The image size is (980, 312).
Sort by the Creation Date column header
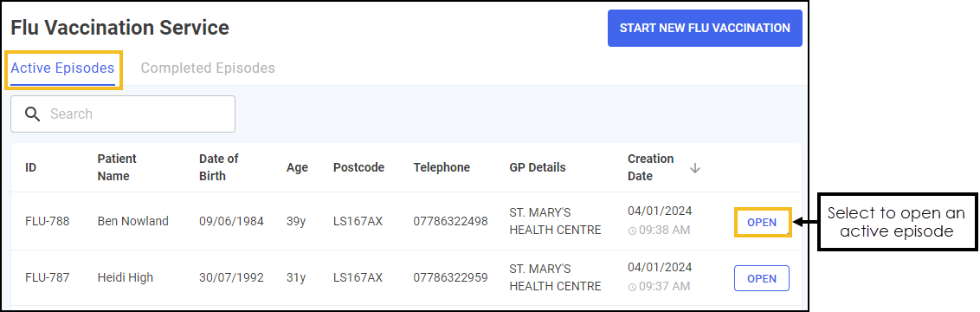pyautogui.click(x=651, y=167)
